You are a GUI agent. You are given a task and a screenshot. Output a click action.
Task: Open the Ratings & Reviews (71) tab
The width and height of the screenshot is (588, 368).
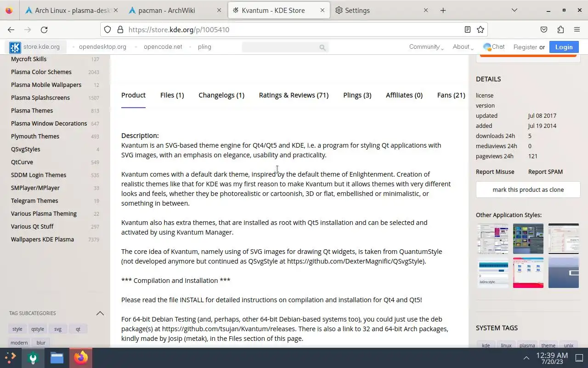click(x=294, y=95)
